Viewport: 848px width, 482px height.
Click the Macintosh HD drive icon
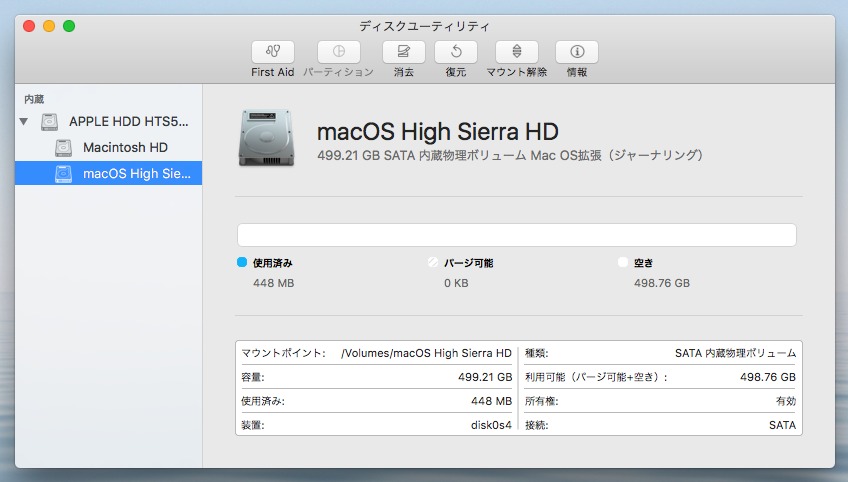tap(63, 148)
